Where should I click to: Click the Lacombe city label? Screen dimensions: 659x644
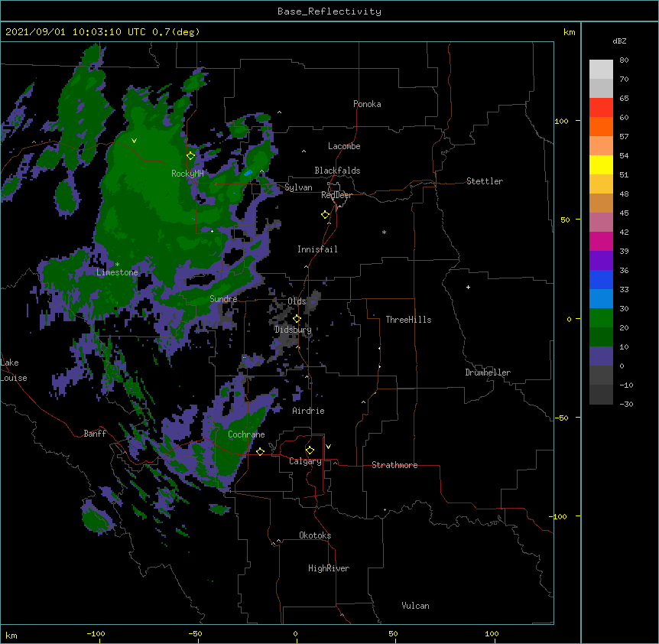[344, 146]
